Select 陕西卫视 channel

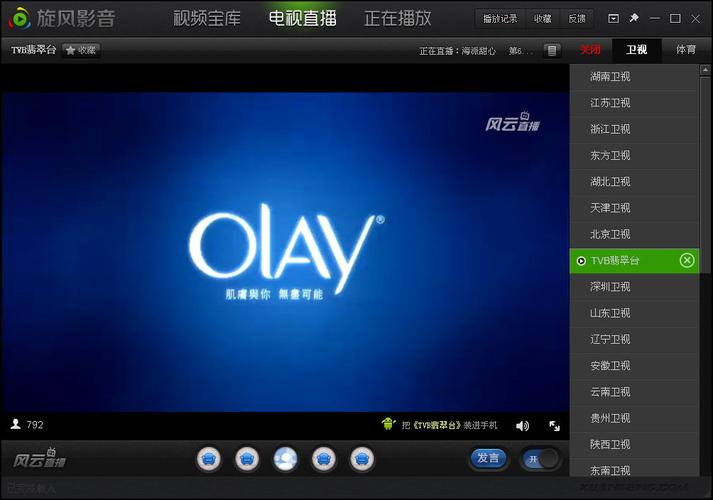(634, 445)
